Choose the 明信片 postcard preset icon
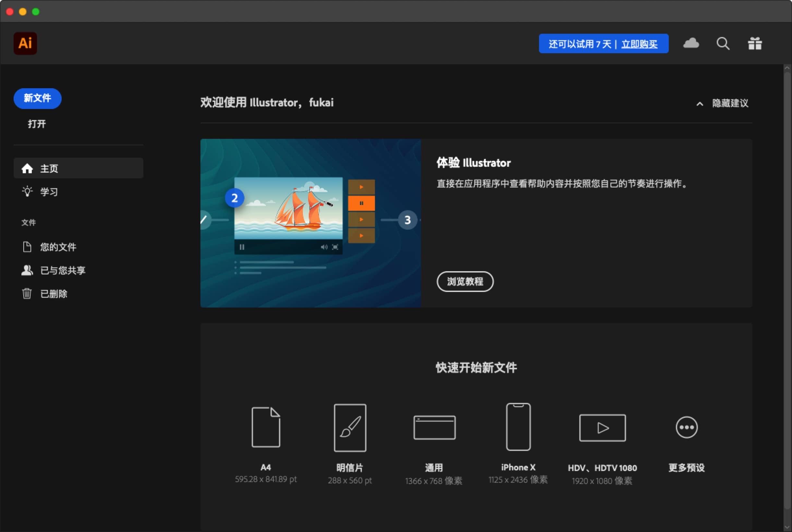 pyautogui.click(x=350, y=428)
